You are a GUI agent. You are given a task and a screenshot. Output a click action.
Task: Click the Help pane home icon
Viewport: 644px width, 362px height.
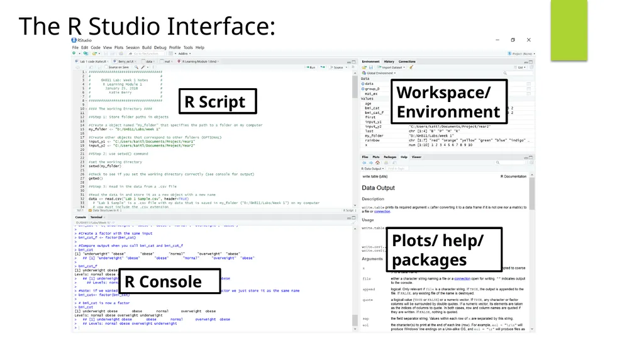[377, 163]
